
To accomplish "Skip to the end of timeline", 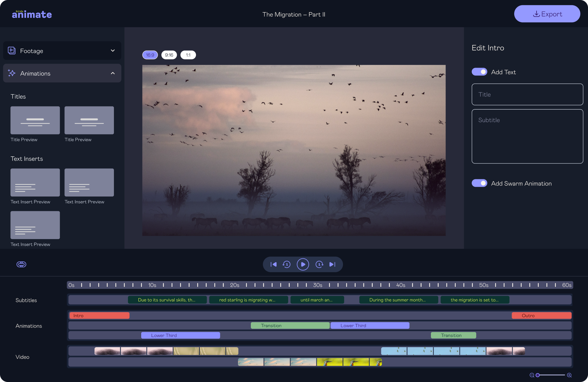I will pyautogui.click(x=332, y=264).
